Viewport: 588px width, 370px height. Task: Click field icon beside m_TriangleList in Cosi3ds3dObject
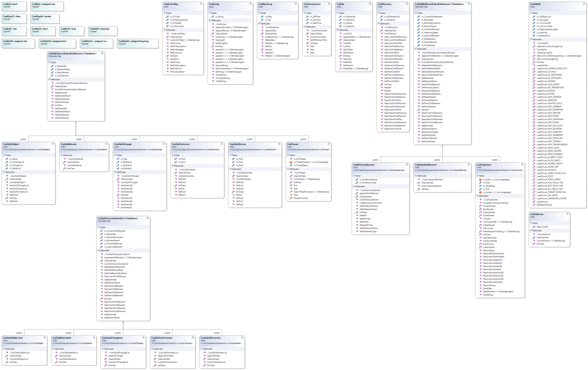7,165
